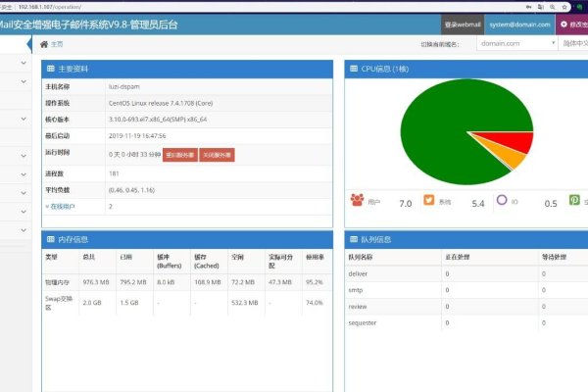This screenshot has height=392, width=588.
Task: Click the IO CPU value 0.5
Action: (x=551, y=203)
